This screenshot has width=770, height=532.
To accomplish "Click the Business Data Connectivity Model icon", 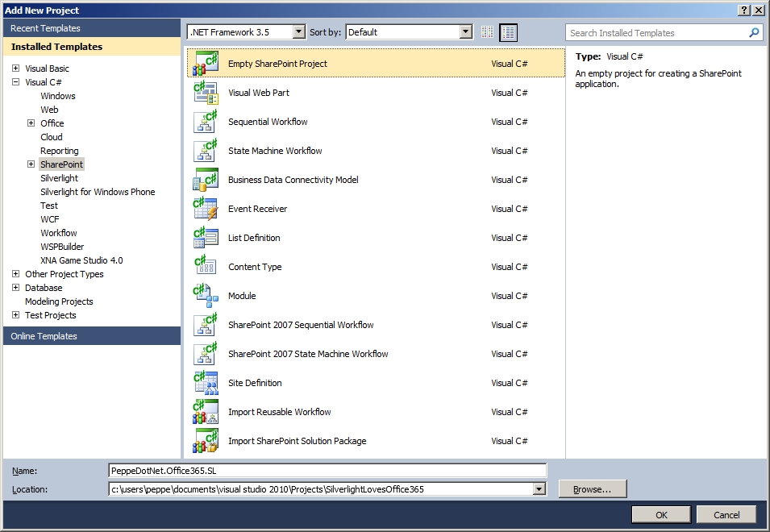I will click(206, 179).
